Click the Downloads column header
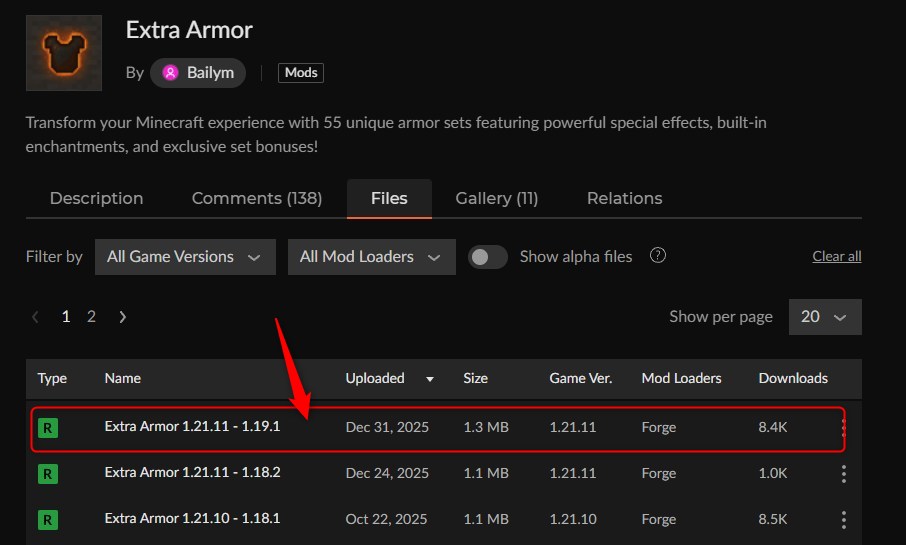906x545 pixels. pos(793,378)
